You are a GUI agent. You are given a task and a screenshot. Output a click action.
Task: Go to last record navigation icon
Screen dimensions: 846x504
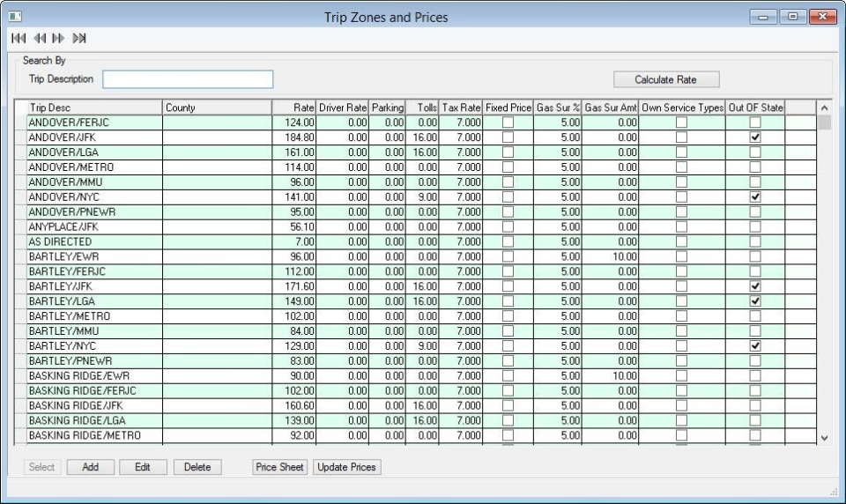pos(79,38)
